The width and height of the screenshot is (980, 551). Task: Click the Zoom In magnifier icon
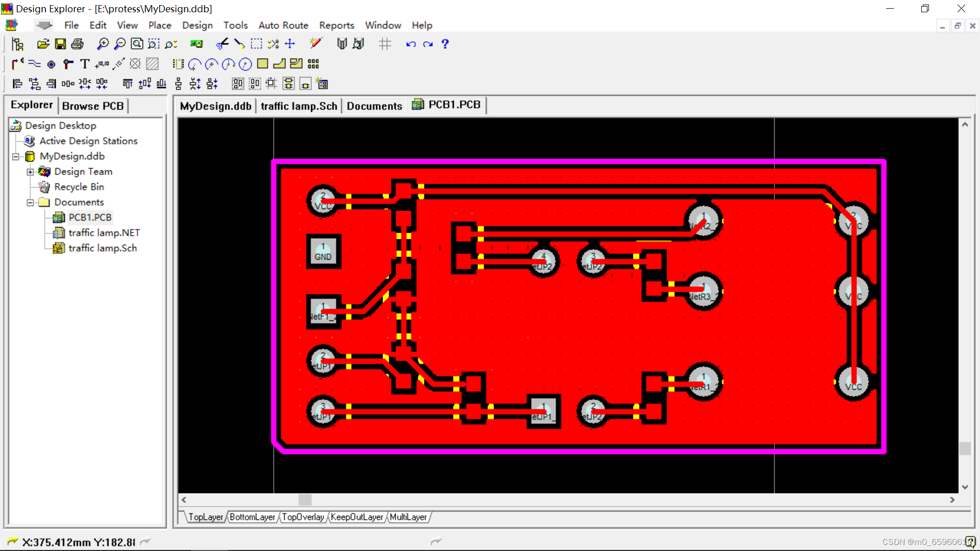pos(103,44)
